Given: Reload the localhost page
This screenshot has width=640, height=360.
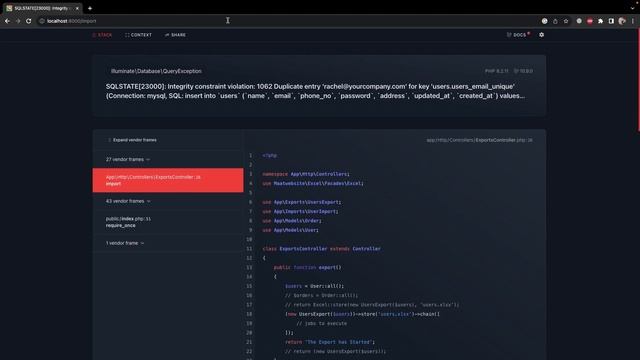Looking at the screenshot, I should click(29, 21).
